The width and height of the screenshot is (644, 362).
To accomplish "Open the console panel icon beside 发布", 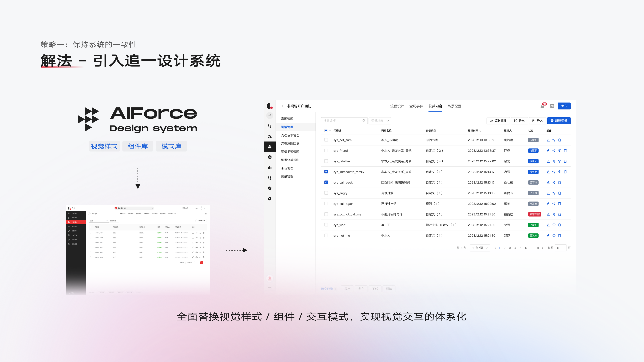I will pyautogui.click(x=552, y=106).
